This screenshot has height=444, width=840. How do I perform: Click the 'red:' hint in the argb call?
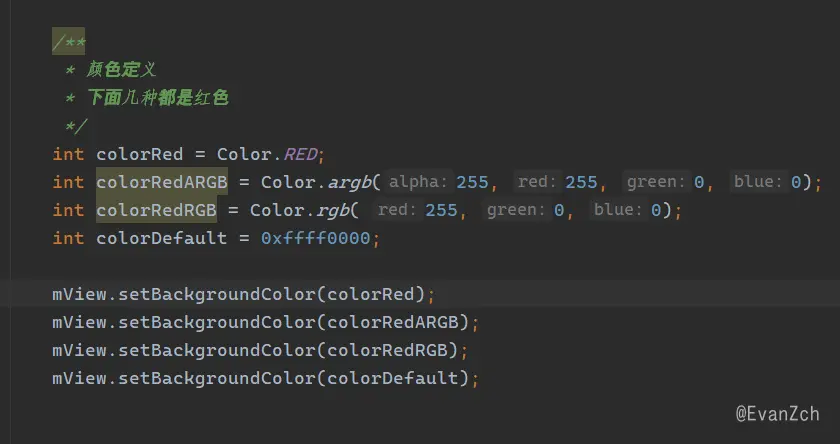point(538,182)
